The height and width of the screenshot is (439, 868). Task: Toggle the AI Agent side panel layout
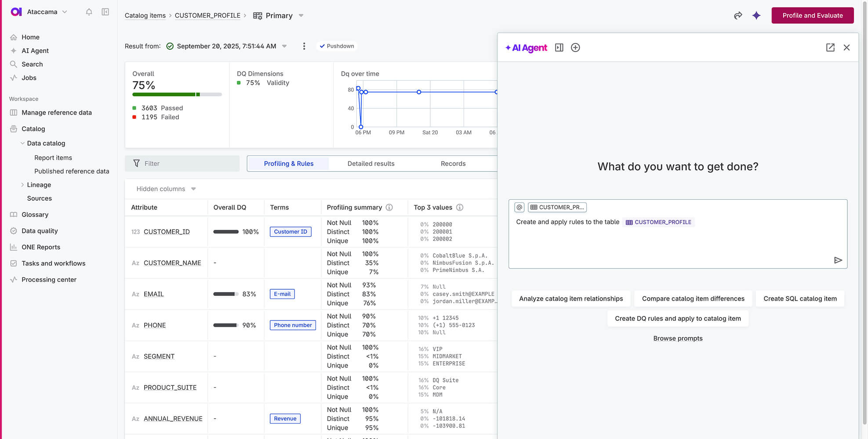point(559,47)
